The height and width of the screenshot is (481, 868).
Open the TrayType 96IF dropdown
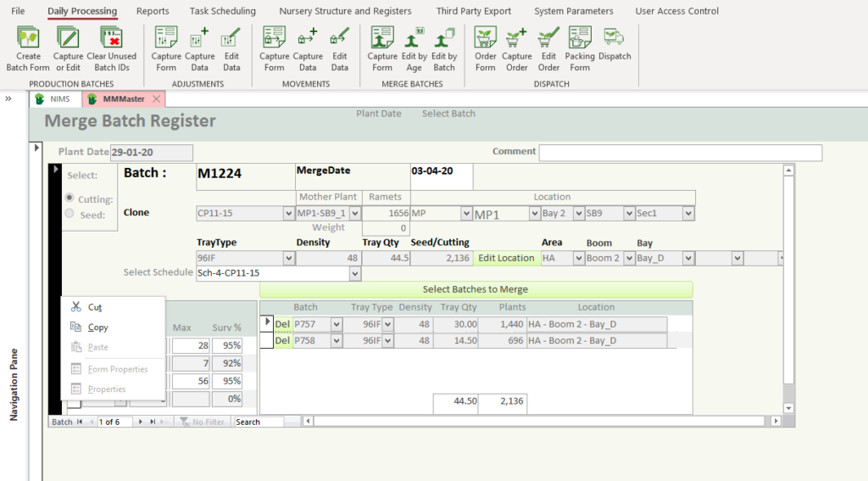pyautogui.click(x=288, y=258)
